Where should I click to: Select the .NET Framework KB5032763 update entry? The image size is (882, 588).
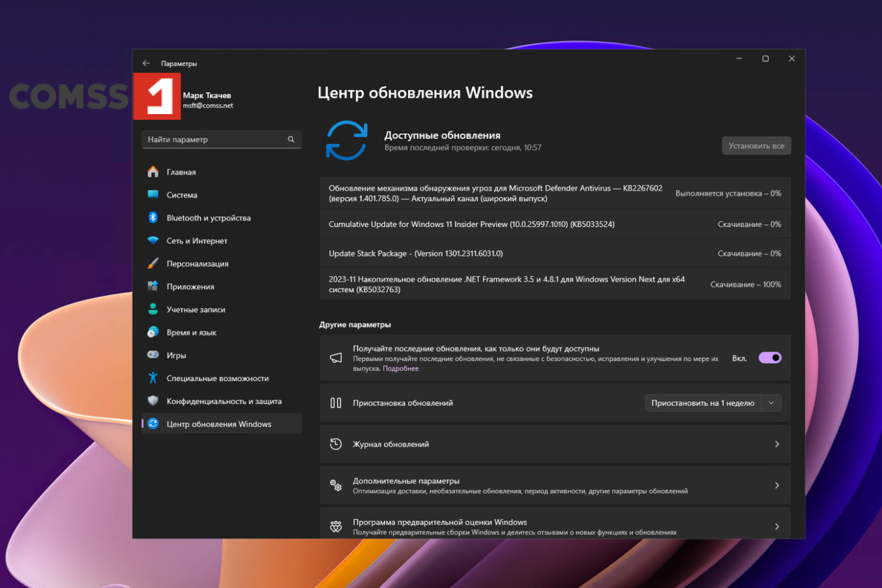pos(555,284)
